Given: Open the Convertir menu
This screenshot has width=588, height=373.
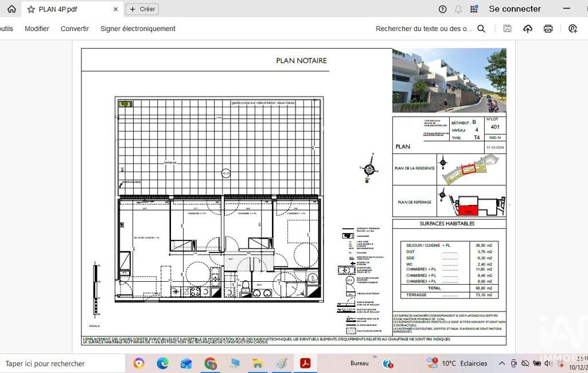Looking at the screenshot, I should coord(75,29).
